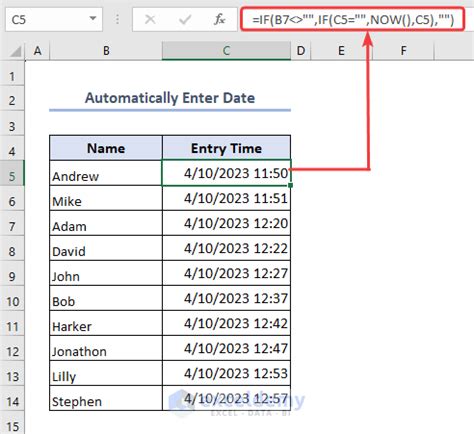Image resolution: width=474 pixels, height=434 pixels.
Task: Select cell with 4/10/2023 11:50
Action: (226, 173)
